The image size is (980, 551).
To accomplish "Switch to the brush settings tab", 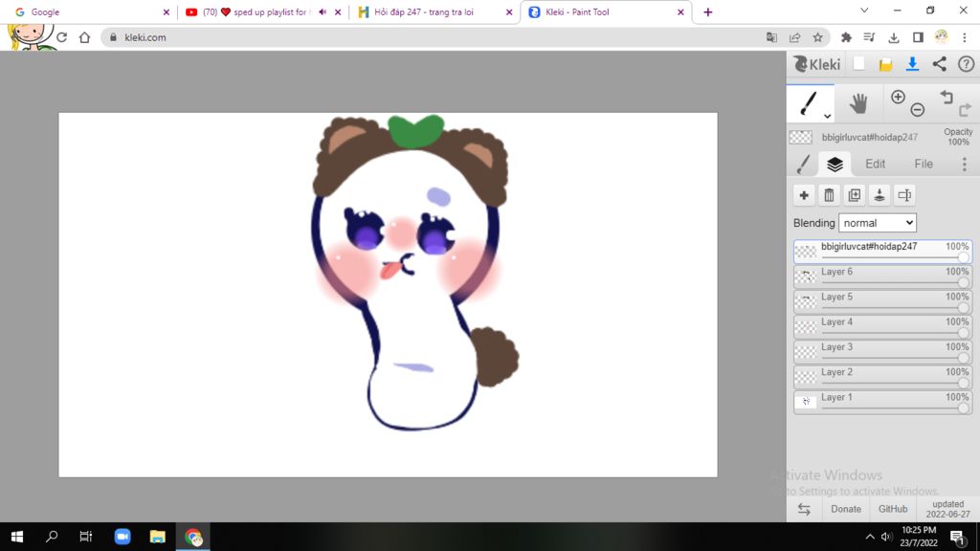I will point(804,165).
